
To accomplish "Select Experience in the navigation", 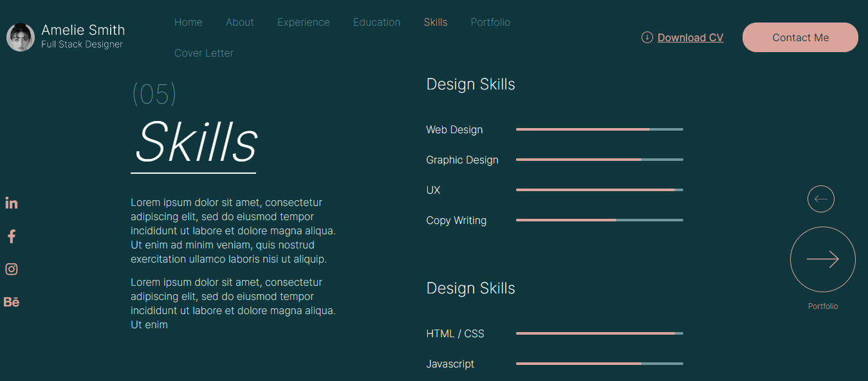I will pos(304,22).
